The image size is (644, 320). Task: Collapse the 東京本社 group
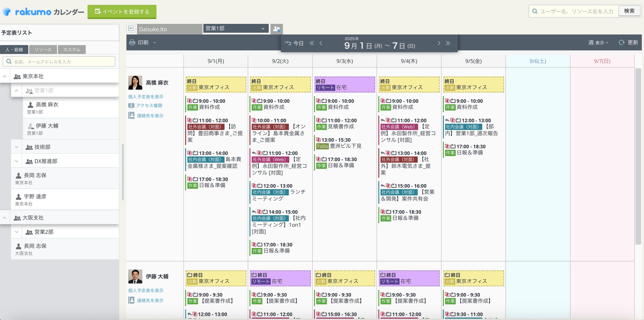(5, 76)
